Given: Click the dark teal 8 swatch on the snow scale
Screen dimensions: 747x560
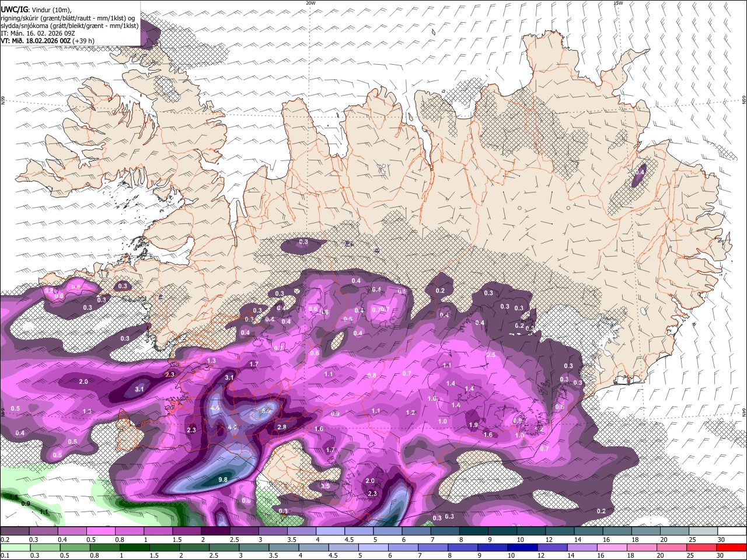Looking at the screenshot, I should 473,531.
